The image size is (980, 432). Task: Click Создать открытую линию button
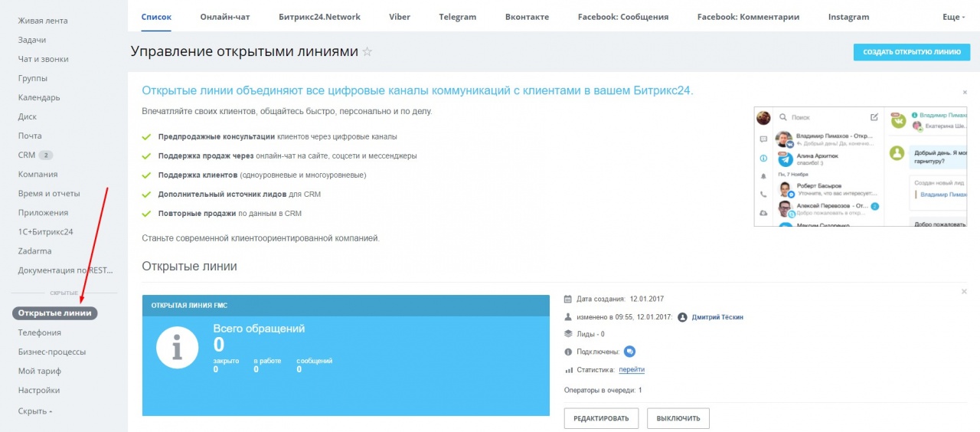pyautogui.click(x=912, y=52)
